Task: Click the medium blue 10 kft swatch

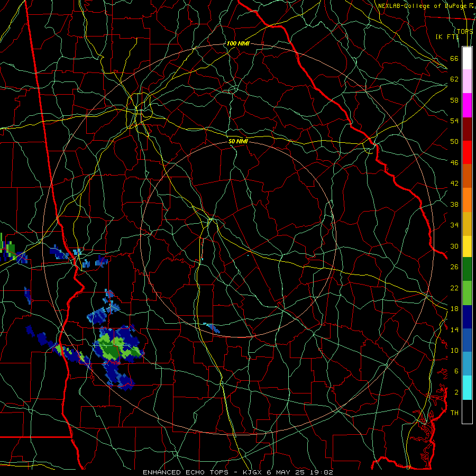Action: click(467, 340)
